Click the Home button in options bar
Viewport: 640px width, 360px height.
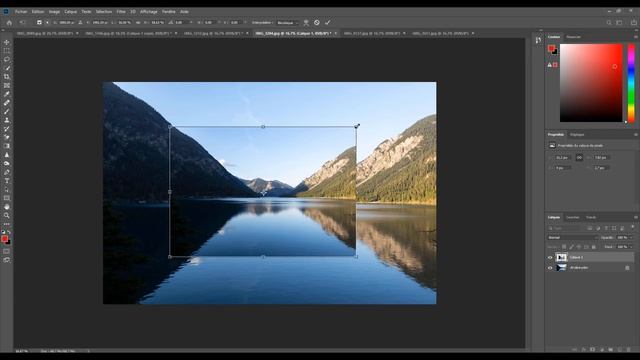[x=9, y=22]
